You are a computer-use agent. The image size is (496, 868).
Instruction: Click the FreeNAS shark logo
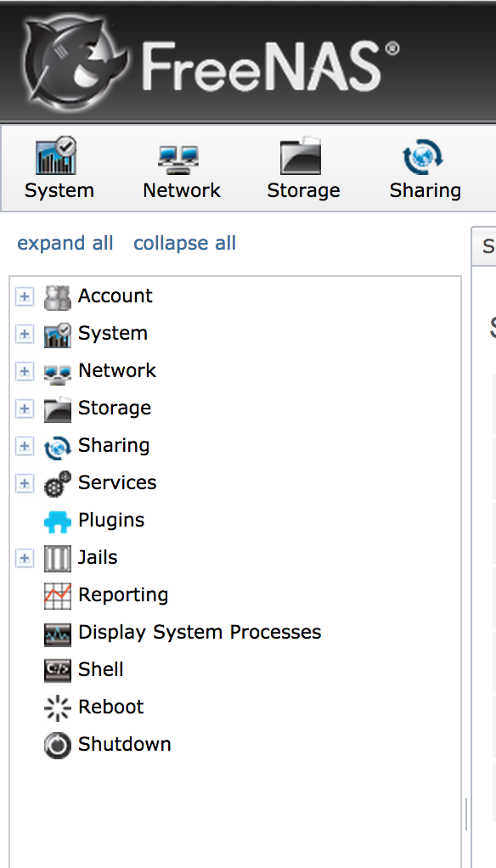(76, 61)
